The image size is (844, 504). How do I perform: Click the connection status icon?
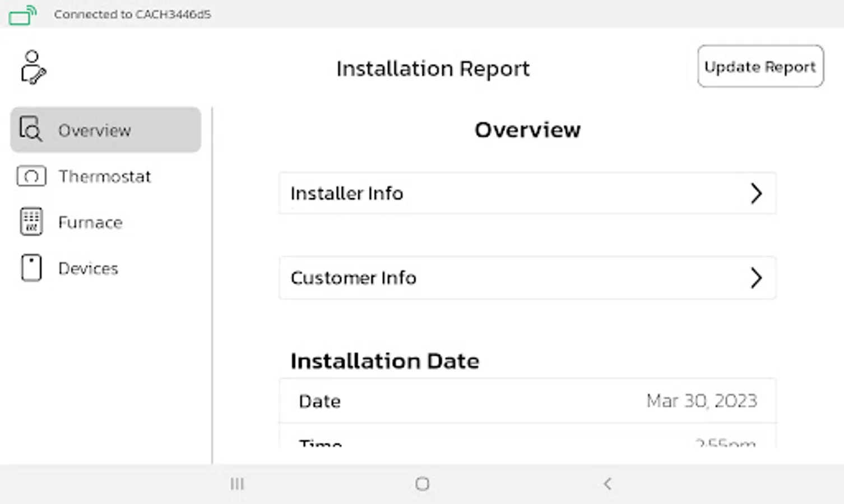pos(23,15)
